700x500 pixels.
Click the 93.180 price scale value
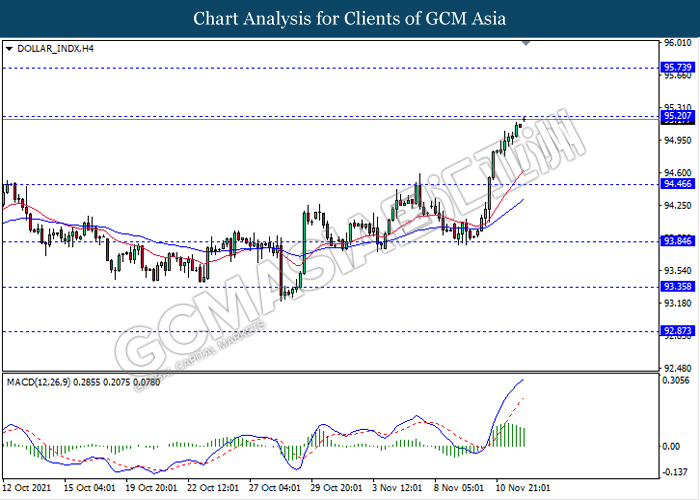click(x=678, y=304)
